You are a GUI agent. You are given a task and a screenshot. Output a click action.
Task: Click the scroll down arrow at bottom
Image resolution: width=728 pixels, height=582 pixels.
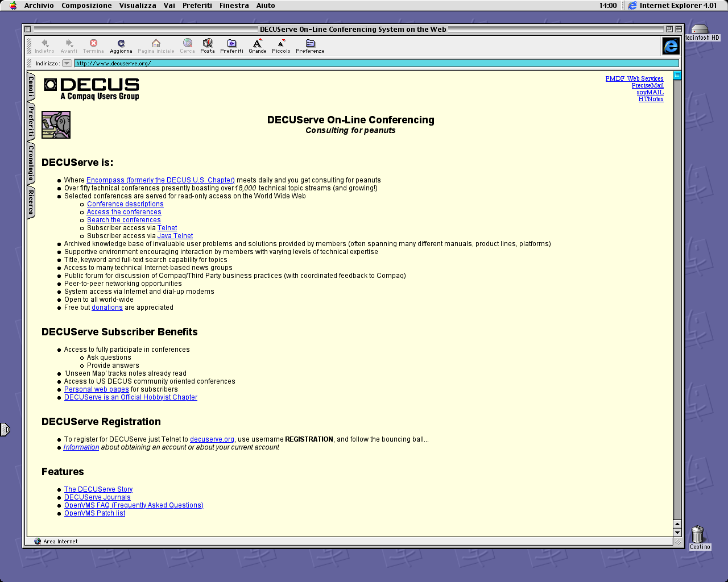[x=677, y=533]
